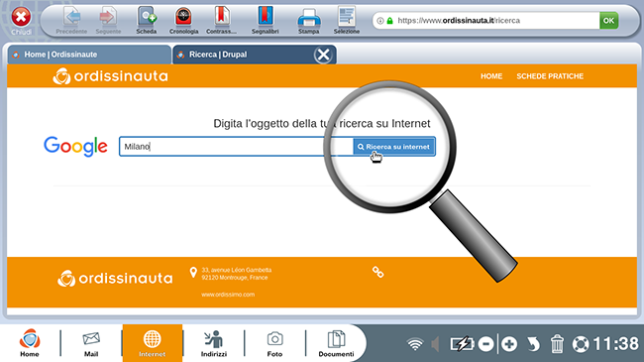The width and height of the screenshot is (644, 362).
Task: Click the search field containing Milano
Action: pos(236,147)
